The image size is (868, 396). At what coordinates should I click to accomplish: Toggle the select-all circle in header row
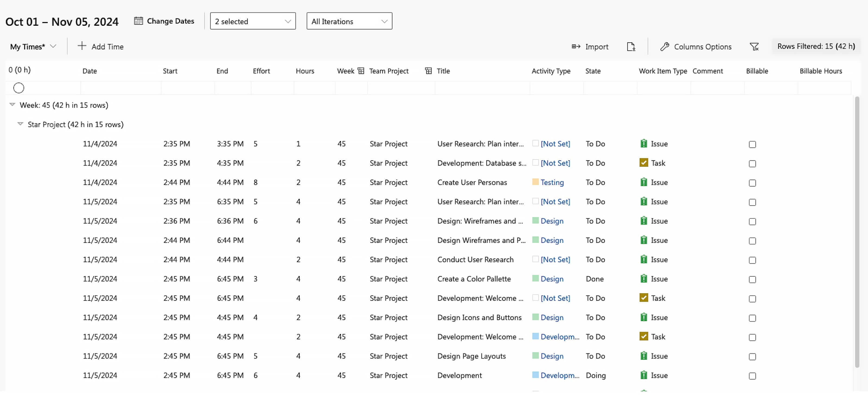coord(19,88)
